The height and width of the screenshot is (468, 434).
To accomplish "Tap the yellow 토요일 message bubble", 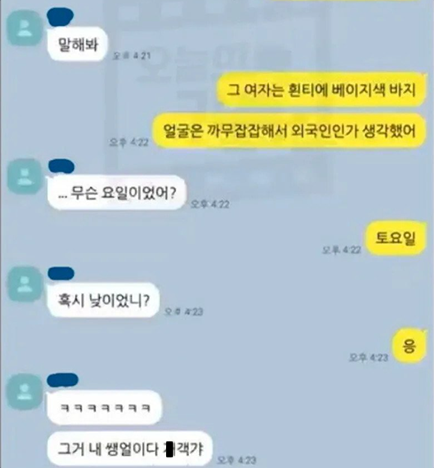I will (396, 238).
